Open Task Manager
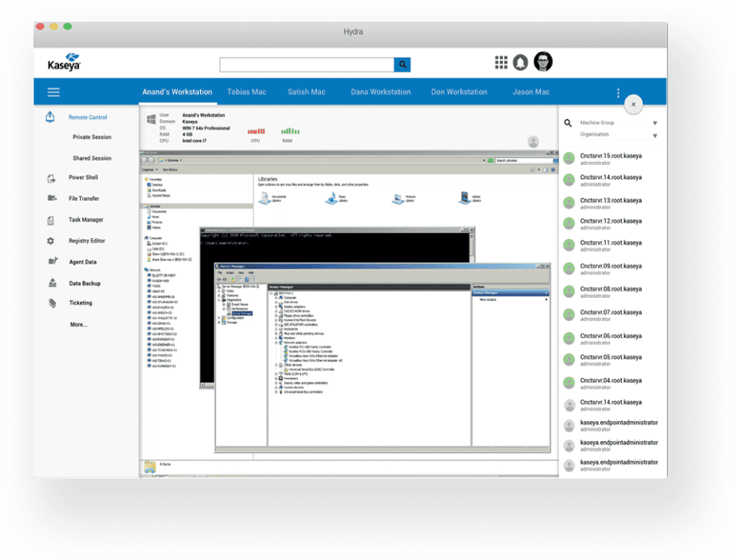Image resolution: width=736 pixels, height=560 pixels. coord(86,220)
